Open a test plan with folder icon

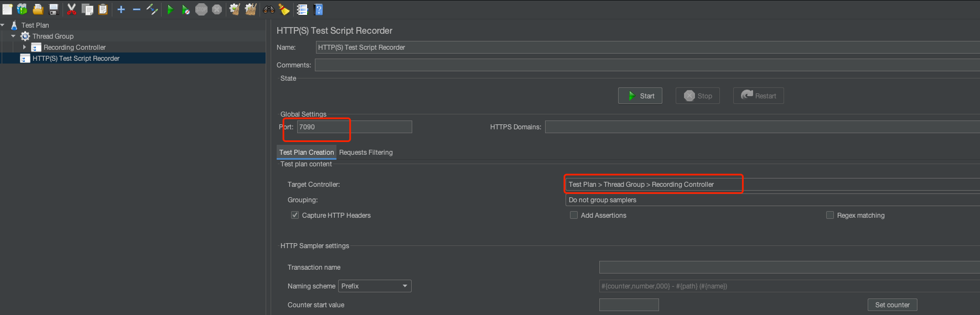point(38,9)
